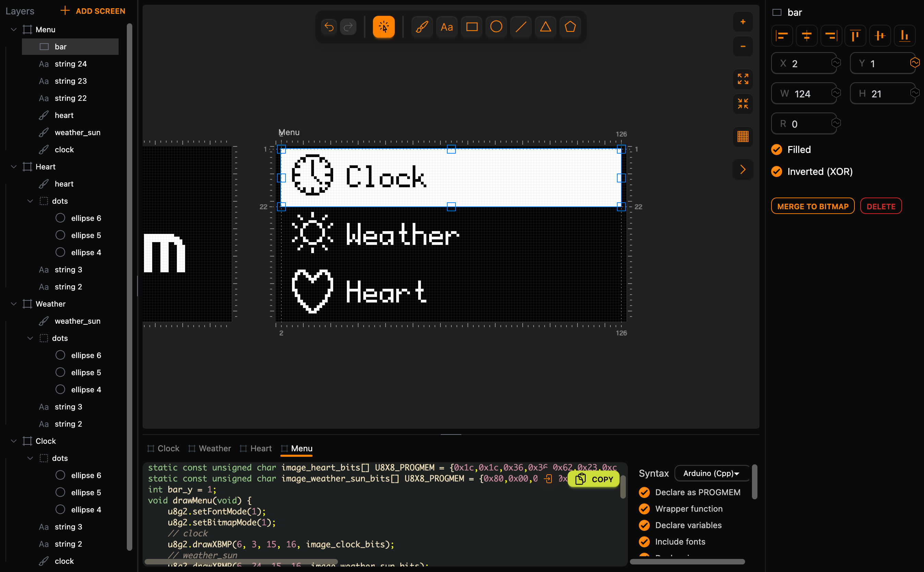Click the undo arrow icon
Screen dimensions: 924x572
[329, 27]
